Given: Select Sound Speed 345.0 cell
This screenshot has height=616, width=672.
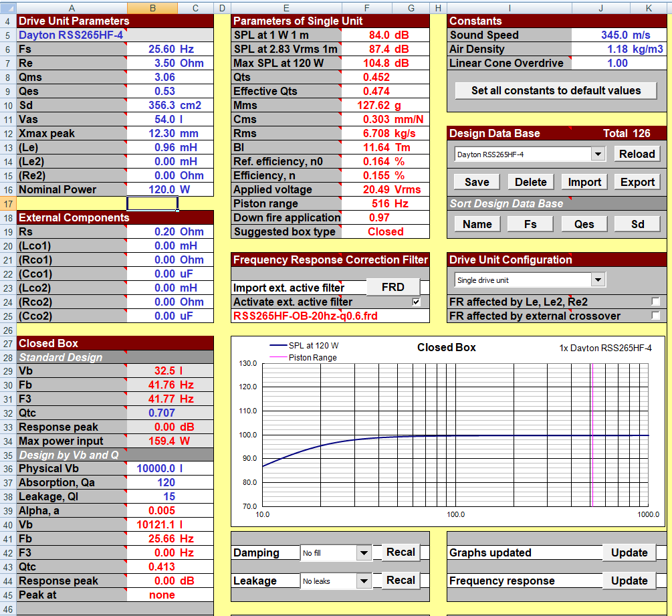Looking at the screenshot, I should click(x=600, y=35).
